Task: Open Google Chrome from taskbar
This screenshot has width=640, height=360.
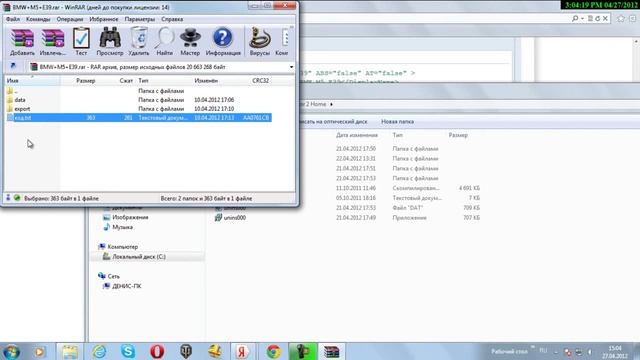Action: point(273,351)
